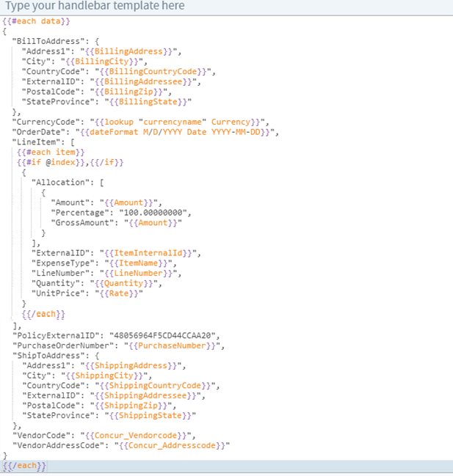The image size is (453, 476).
Task: Click the "BillToAddress" key line
Action: coord(55,41)
